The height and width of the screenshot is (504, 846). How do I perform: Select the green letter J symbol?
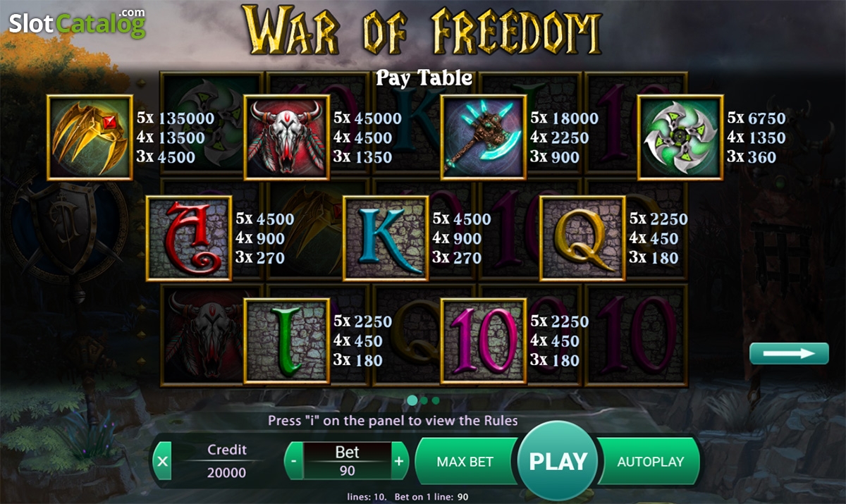287,341
